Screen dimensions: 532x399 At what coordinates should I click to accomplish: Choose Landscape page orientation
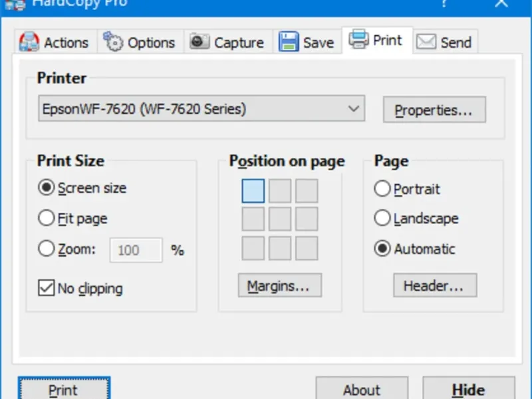[x=416, y=218]
